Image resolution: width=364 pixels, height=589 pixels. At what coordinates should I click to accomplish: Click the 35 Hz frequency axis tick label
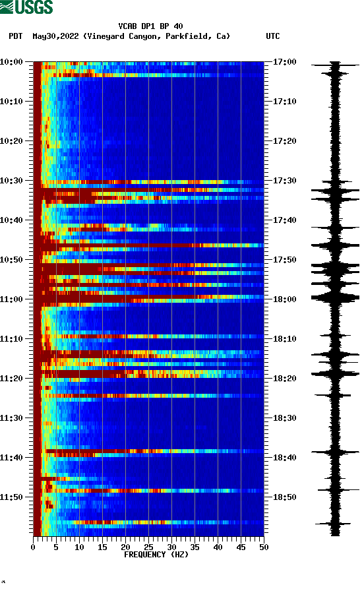[x=195, y=547]
